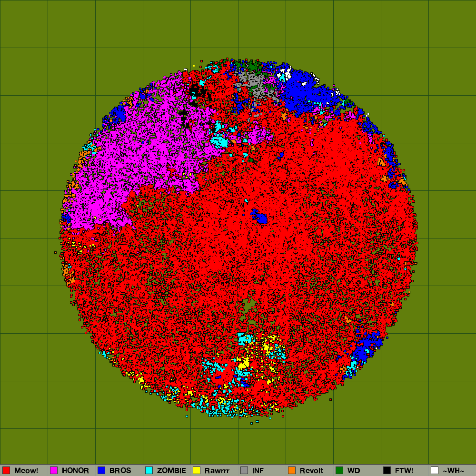
Task: Select the ZOMBIE legend label text
Action: pos(171,470)
